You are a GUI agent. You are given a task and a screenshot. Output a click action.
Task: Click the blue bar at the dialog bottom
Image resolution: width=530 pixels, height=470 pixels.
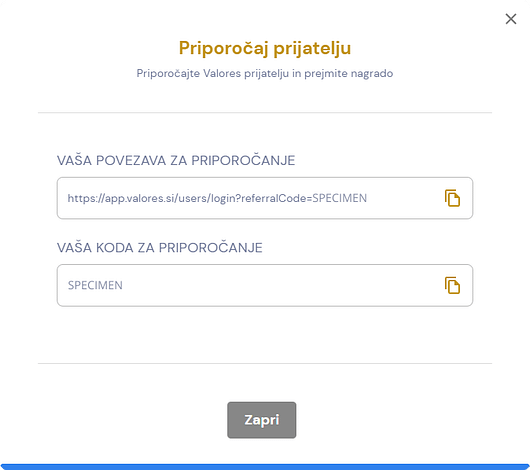pyautogui.click(x=265, y=467)
